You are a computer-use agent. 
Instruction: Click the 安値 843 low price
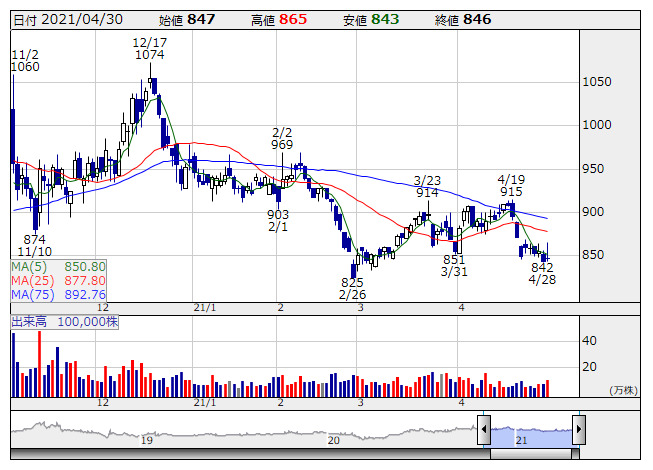(371, 20)
